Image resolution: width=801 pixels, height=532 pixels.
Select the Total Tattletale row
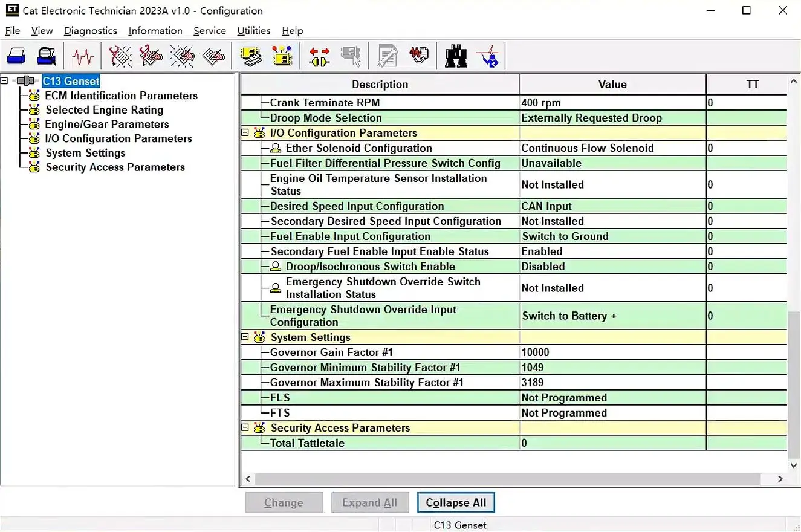(x=514, y=443)
